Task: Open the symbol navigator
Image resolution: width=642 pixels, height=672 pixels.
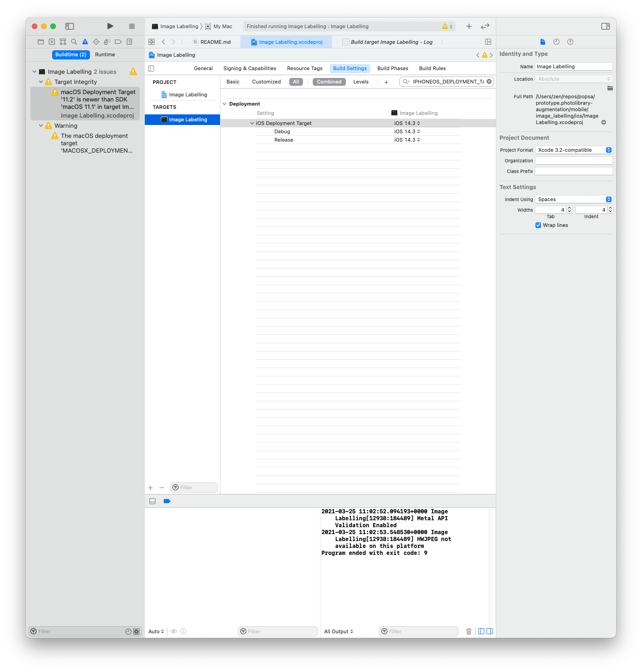Action: click(63, 42)
